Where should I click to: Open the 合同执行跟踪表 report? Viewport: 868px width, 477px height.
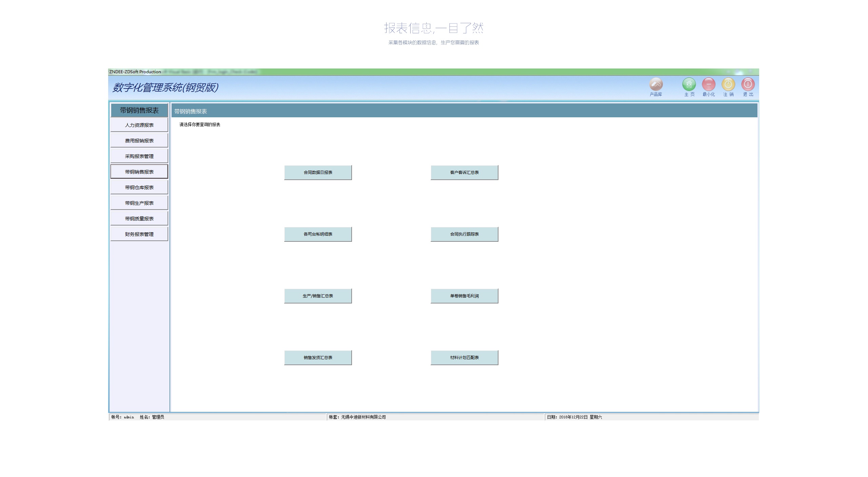465,234
